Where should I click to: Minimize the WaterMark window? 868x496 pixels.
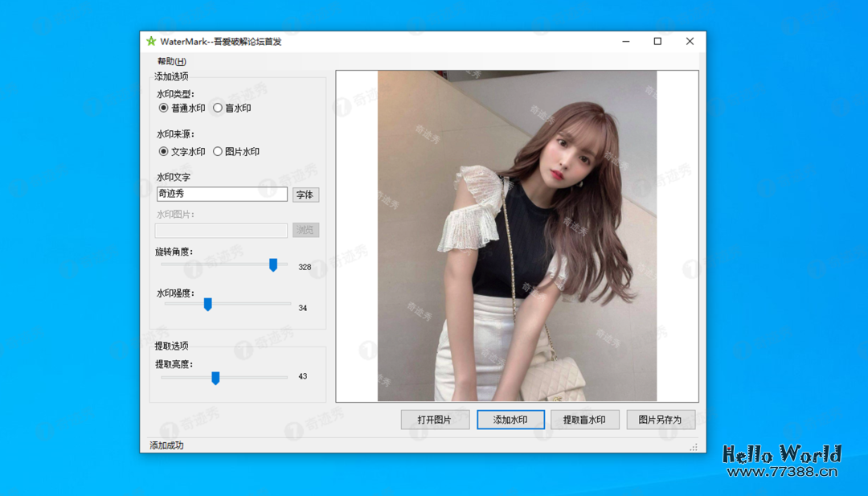tap(625, 42)
